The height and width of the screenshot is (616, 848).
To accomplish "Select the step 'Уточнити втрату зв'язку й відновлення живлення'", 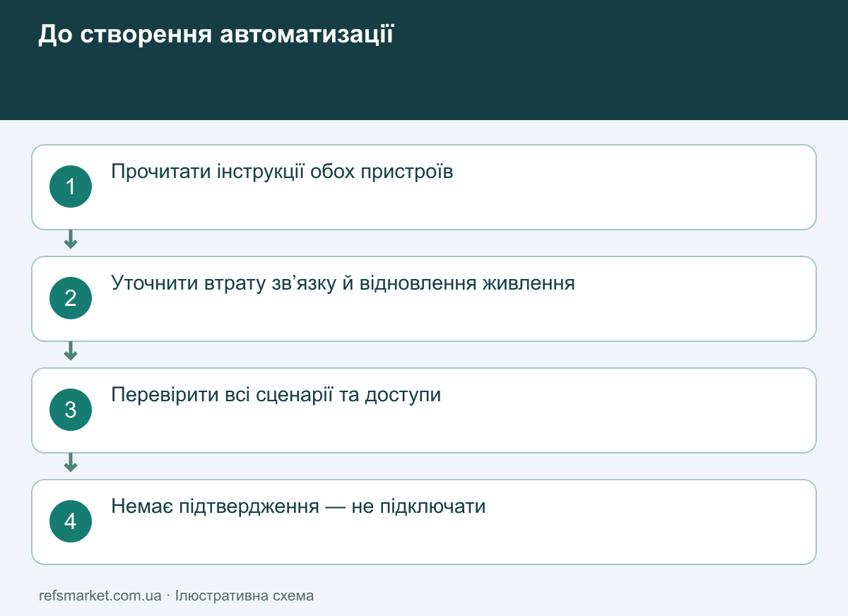I will pos(424,299).
